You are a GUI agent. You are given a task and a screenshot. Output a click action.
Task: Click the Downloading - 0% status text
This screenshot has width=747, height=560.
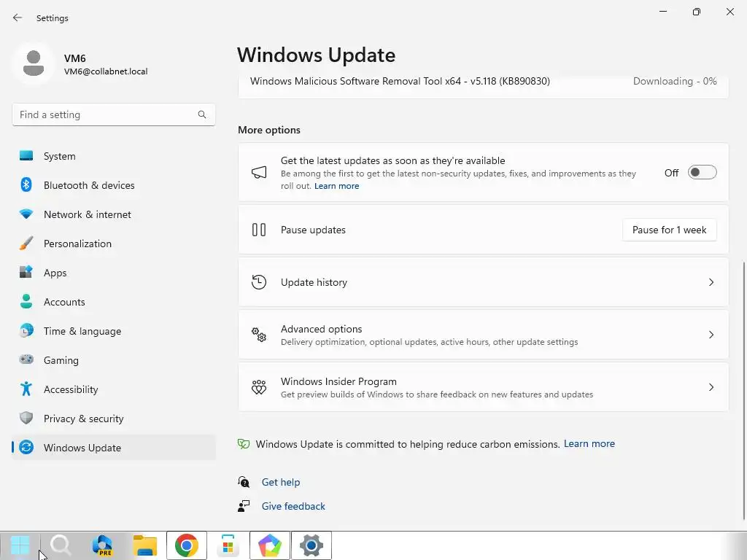coord(675,82)
